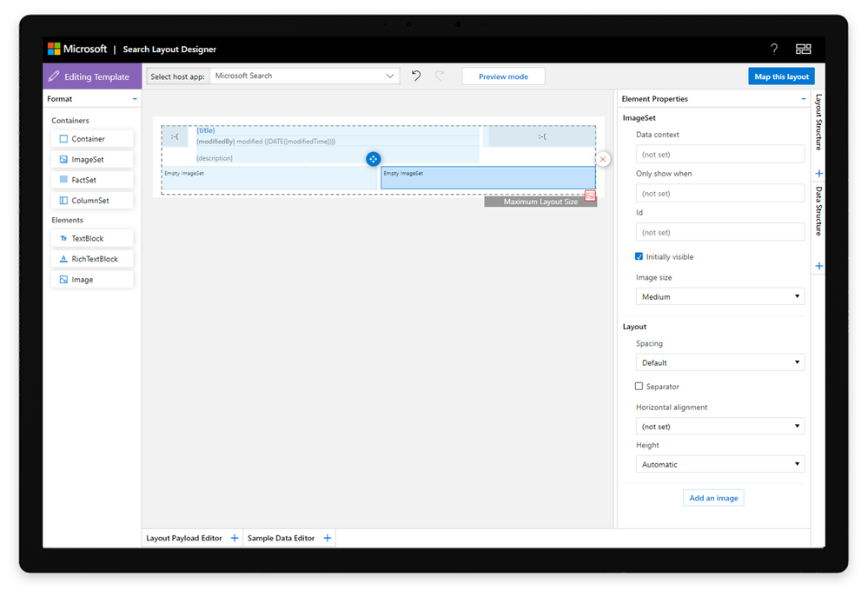Click the red image icon below selected ImageSet
The image size is (868, 590).
(590, 196)
